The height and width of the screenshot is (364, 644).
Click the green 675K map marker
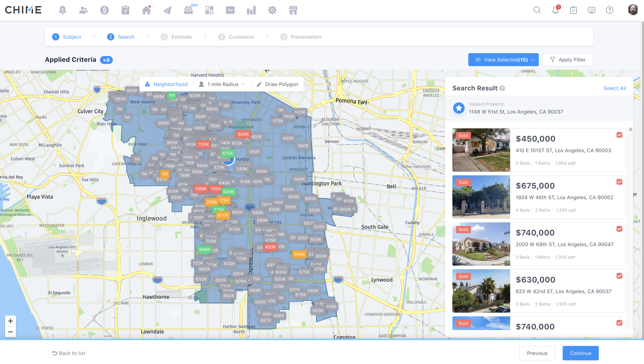(x=228, y=153)
